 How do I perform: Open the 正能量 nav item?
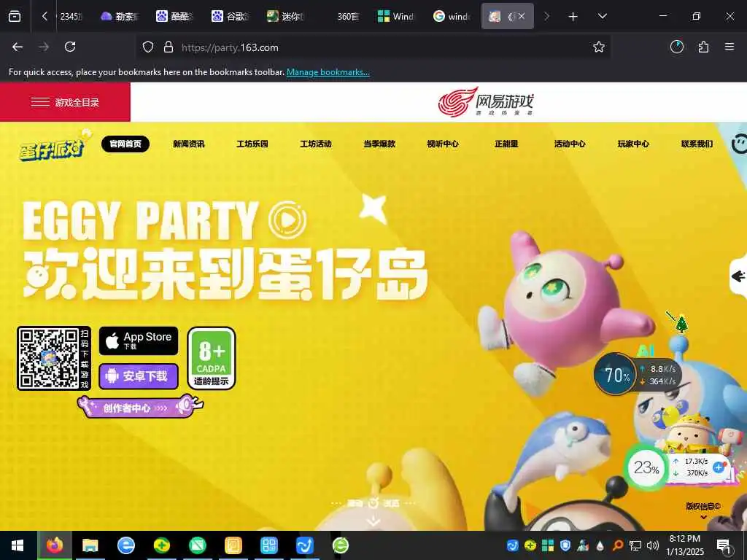coord(506,144)
